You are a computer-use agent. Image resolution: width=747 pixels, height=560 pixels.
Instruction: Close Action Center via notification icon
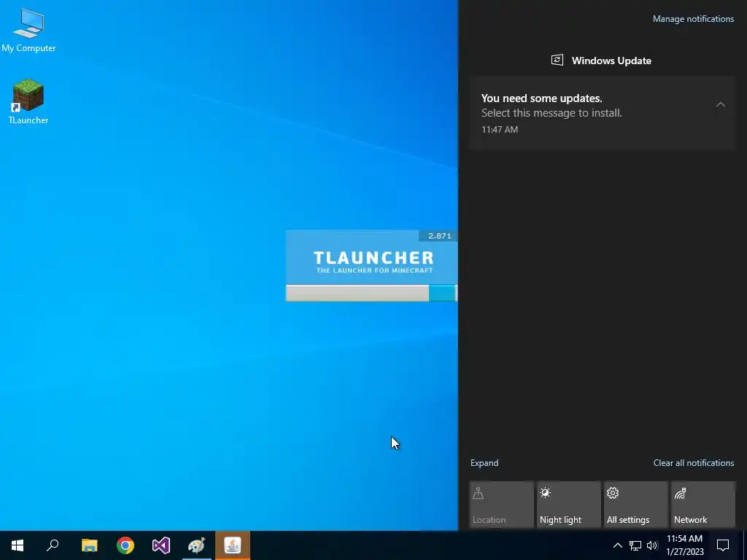pos(723,545)
